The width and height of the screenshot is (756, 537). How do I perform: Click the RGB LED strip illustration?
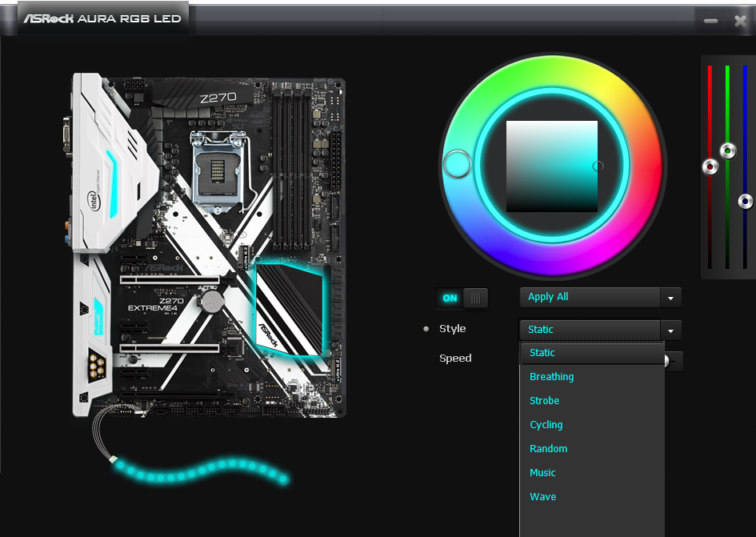click(x=200, y=471)
